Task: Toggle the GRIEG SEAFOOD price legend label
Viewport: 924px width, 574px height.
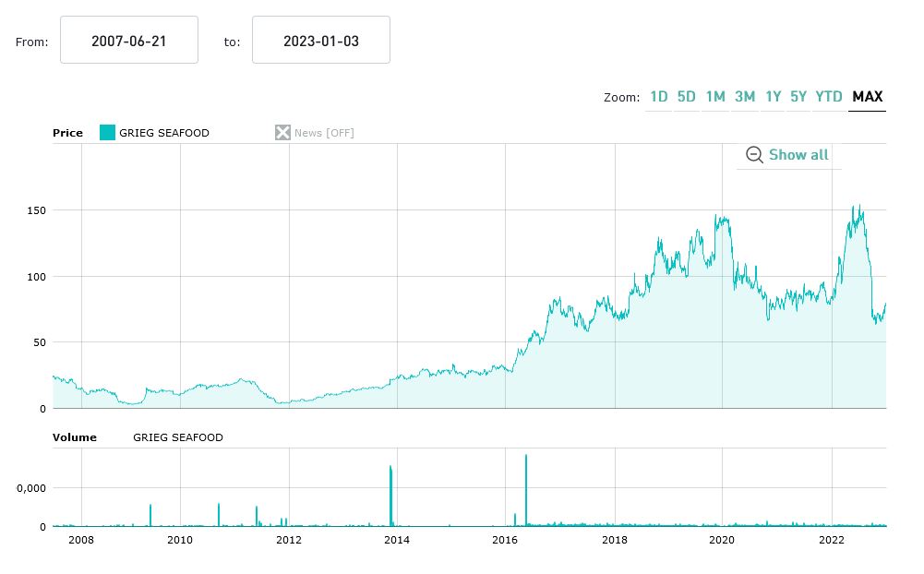Action: click(164, 133)
